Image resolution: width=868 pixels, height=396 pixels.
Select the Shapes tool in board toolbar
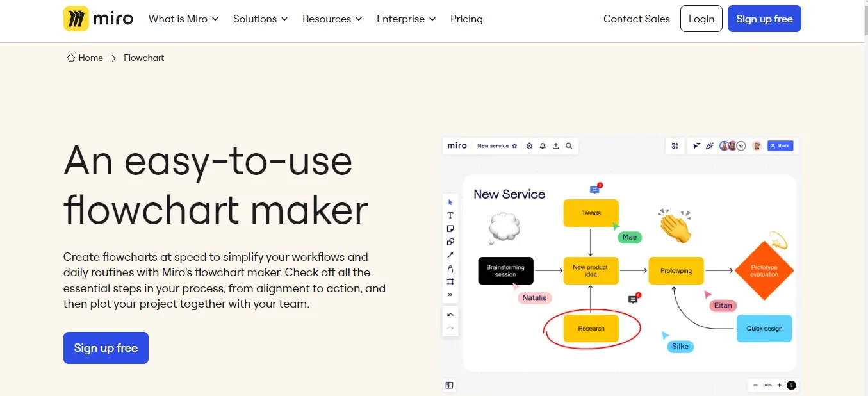click(450, 242)
